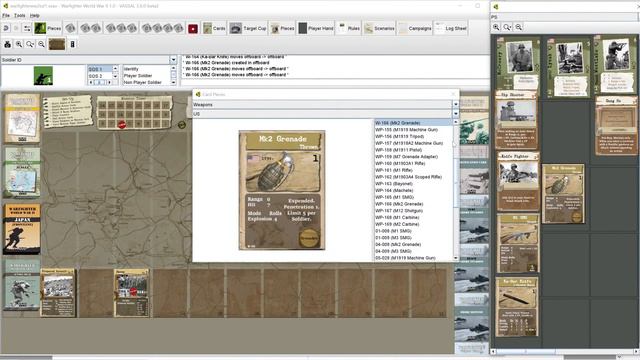Open the Pieces palette with soldier icon
Image resolution: width=640 pixels, height=360 pixels.
(48, 28)
